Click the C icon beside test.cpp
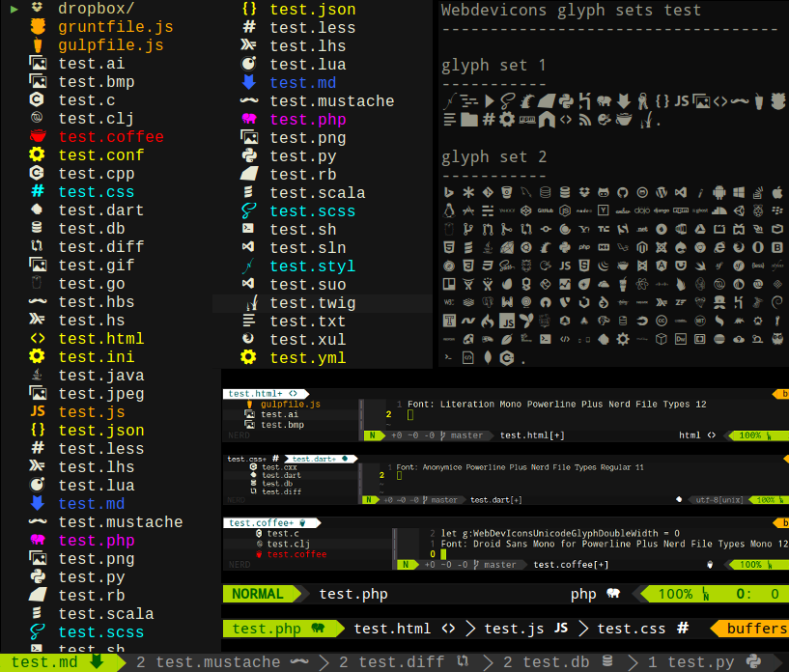The width and height of the screenshot is (789, 672). (x=37, y=173)
